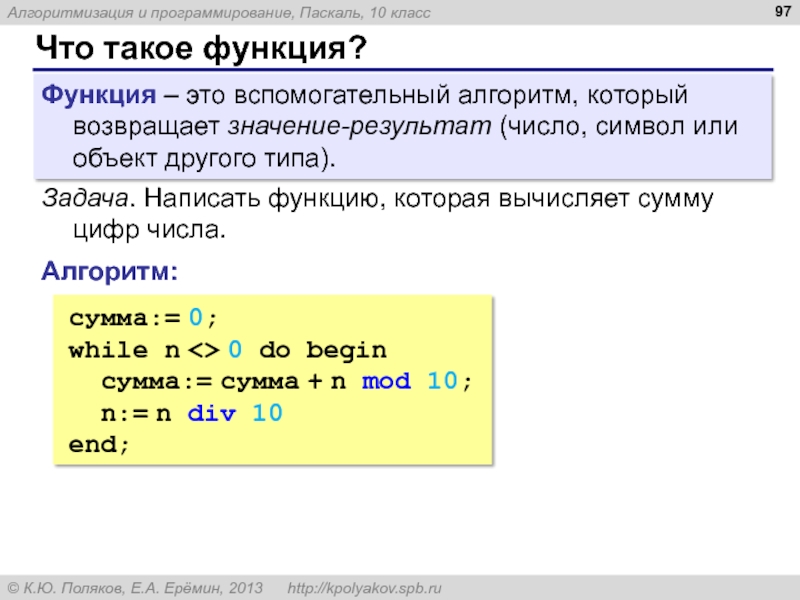Open the kpolyakov.spb.ru link in footer
Viewport: 800px width, 600px height.
[x=365, y=587]
